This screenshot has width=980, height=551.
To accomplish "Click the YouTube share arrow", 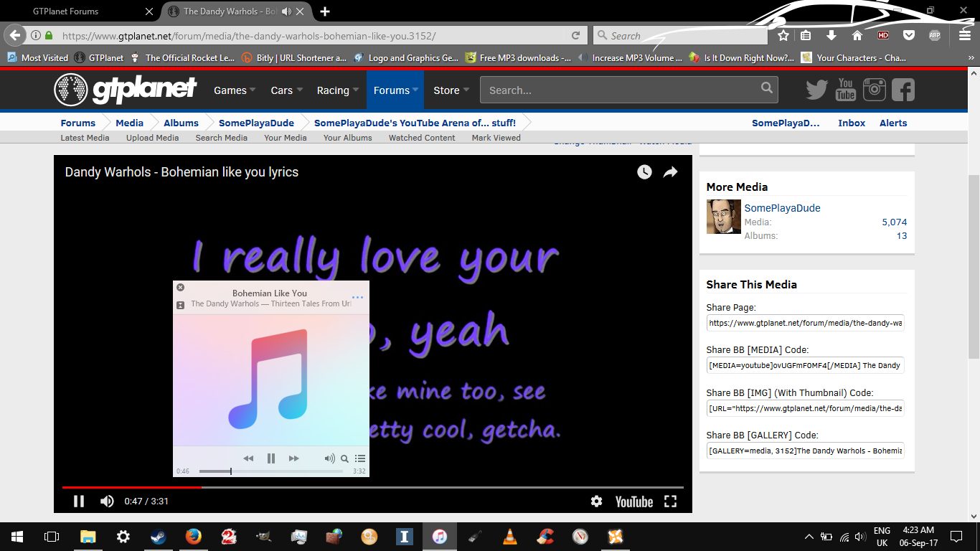I will tap(670, 172).
